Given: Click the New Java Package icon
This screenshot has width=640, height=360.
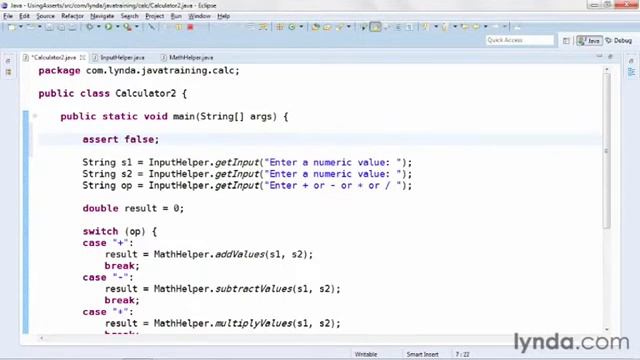Looking at the screenshot, I should (x=280, y=27).
